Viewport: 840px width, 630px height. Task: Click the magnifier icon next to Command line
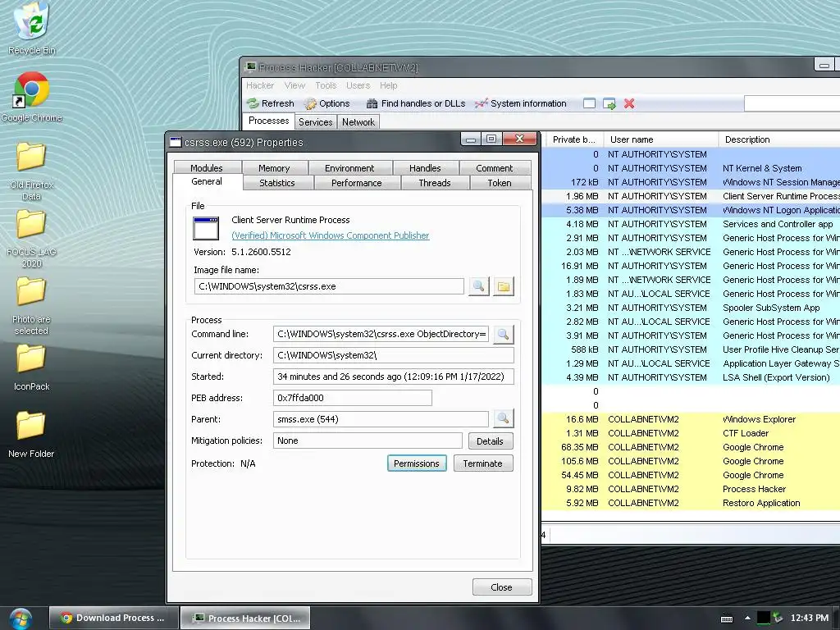click(503, 335)
